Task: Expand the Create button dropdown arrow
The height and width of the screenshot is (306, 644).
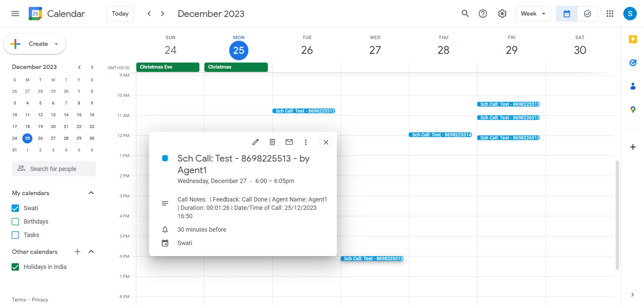Action: coord(56,44)
